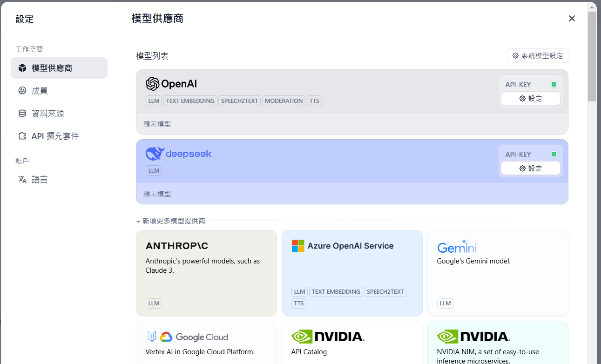Click the NVIDIA logo on API Catalog card
This screenshot has height=364, width=601.
328,337
